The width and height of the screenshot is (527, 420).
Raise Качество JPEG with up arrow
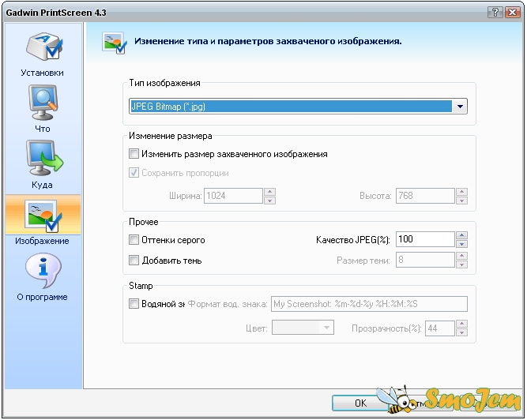[461, 235]
